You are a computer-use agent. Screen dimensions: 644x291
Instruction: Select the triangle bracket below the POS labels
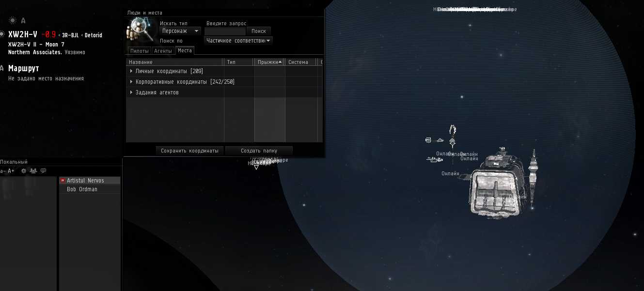256,167
